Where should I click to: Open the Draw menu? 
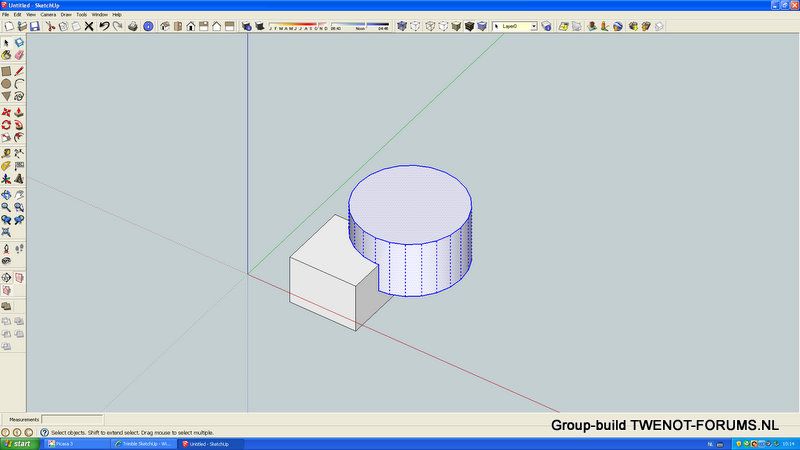(66, 15)
